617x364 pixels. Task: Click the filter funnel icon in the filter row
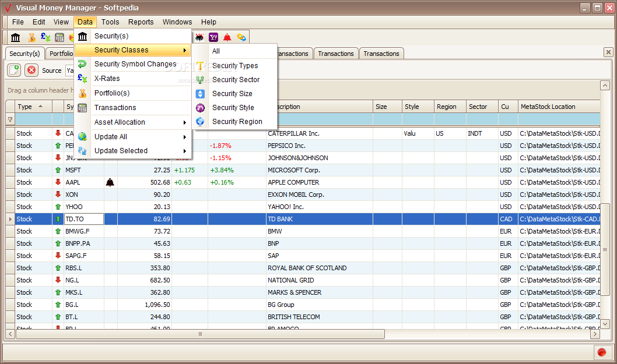pos(10,119)
